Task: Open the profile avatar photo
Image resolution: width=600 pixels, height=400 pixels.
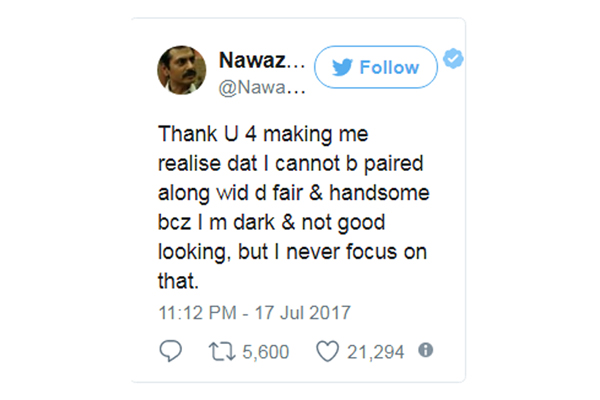Action: (x=182, y=70)
